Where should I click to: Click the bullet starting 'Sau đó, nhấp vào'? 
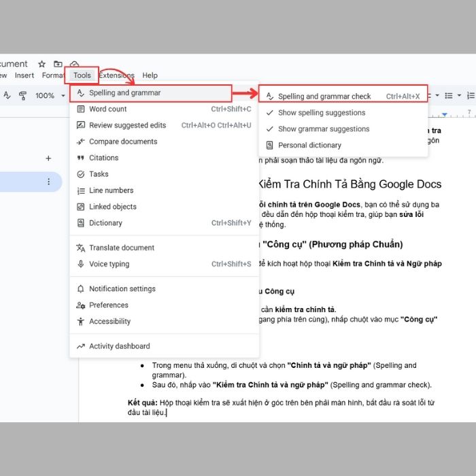pos(292,385)
